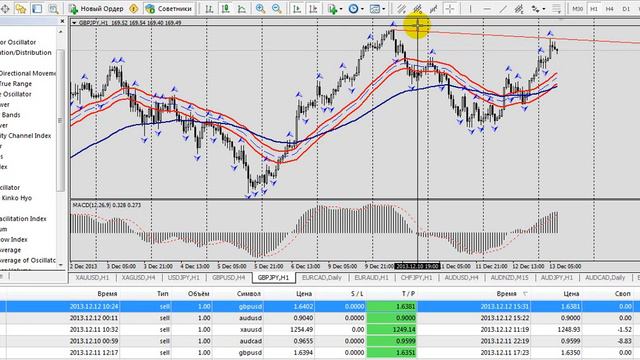Switch timeframe to H1

pyautogui.click(x=594, y=9)
